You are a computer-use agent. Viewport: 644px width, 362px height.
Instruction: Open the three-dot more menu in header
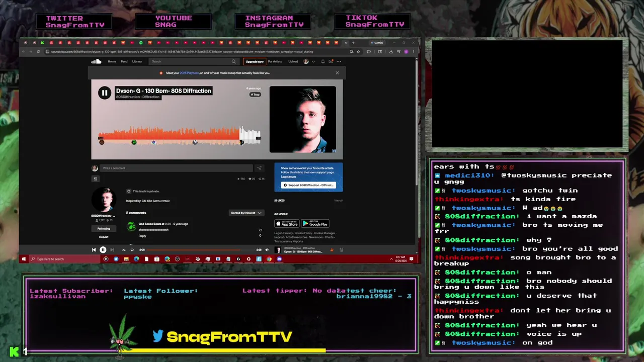click(339, 61)
